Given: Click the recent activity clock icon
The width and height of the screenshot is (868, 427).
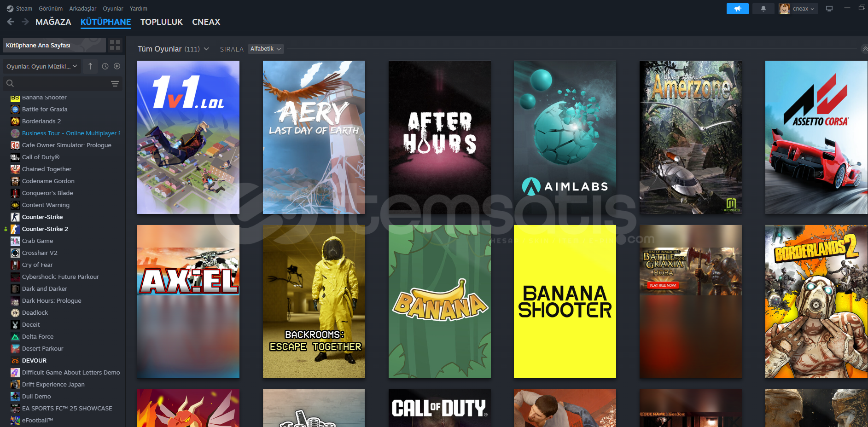Looking at the screenshot, I should pos(105,66).
